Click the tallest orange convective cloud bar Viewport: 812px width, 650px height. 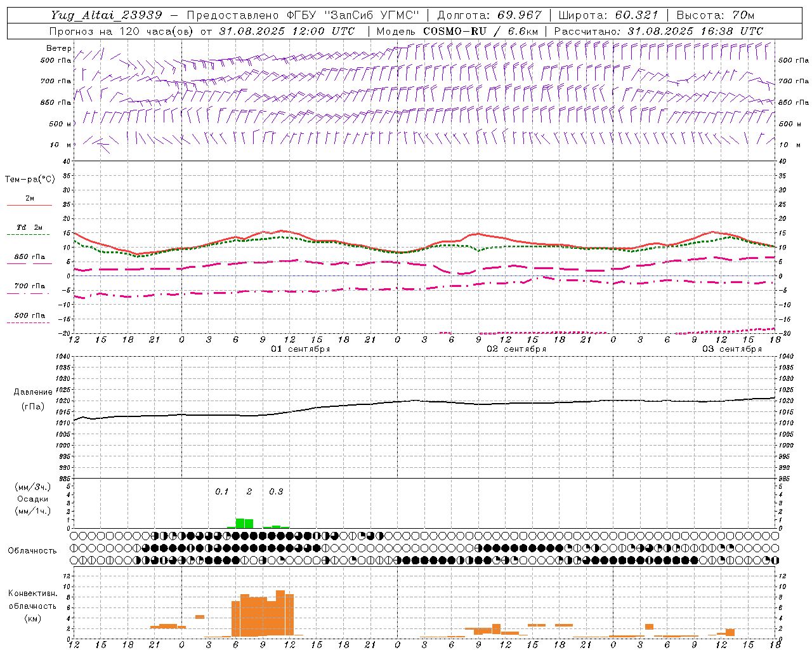280,613
